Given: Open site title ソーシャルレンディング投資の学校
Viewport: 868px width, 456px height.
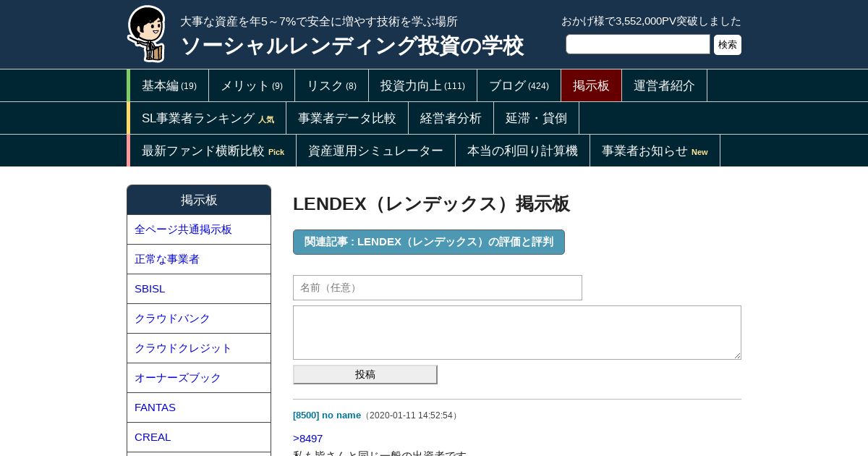Looking at the screenshot, I should tap(352, 46).
